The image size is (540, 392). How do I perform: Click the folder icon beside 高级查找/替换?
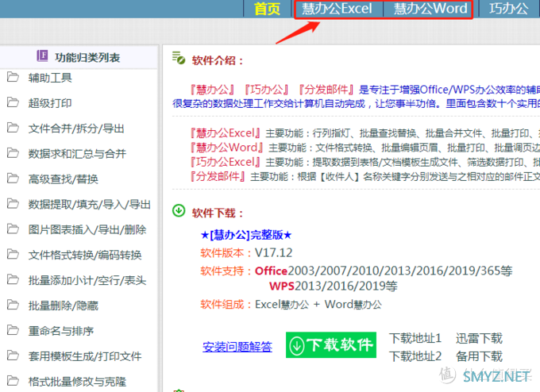(x=13, y=179)
